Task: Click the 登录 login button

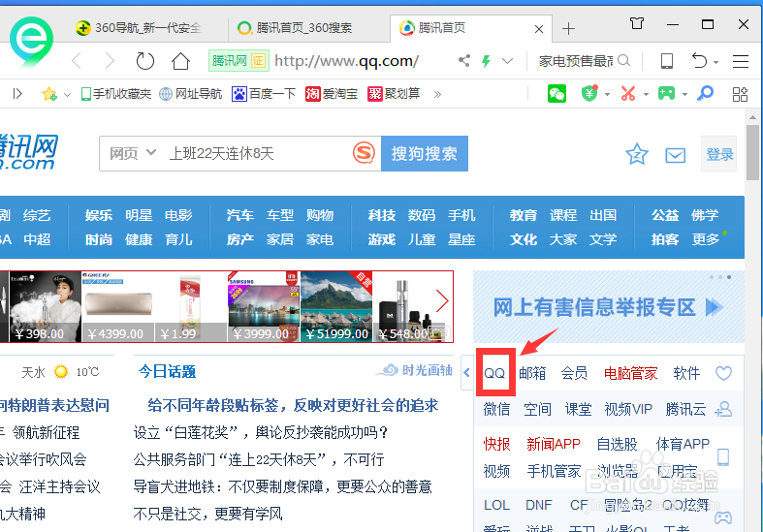Action: [719, 154]
